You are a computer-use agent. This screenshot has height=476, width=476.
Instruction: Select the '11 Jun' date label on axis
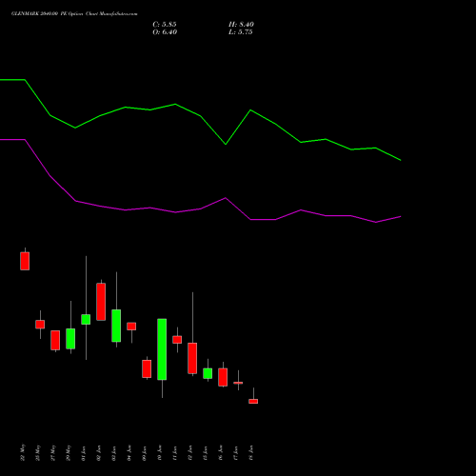pos(175,453)
